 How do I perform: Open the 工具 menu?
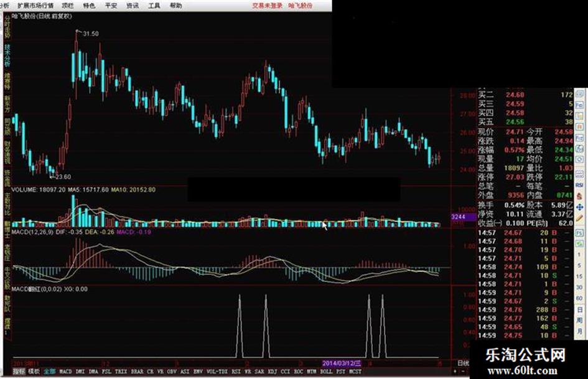pos(154,6)
